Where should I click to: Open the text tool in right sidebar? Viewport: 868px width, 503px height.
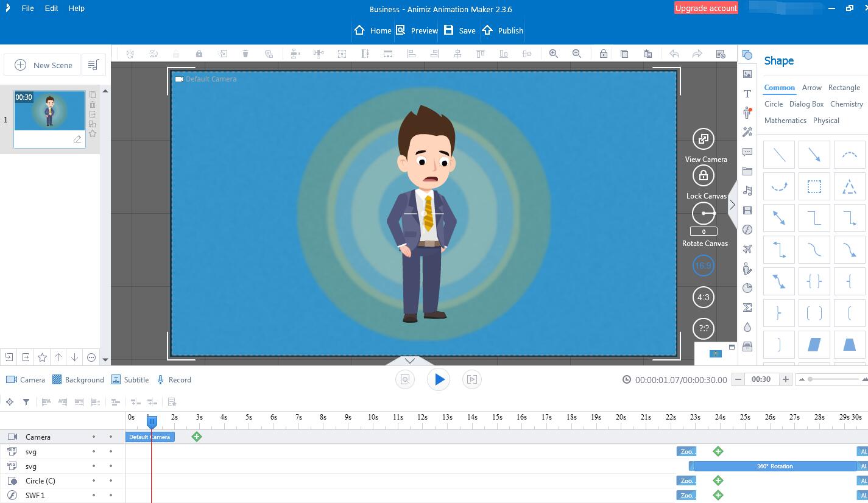pos(747,94)
